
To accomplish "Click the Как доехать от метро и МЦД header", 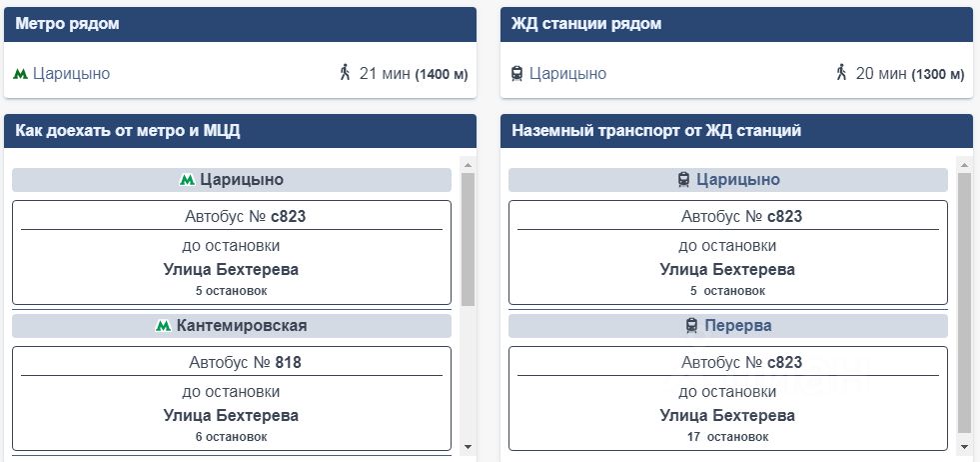I will [240, 131].
